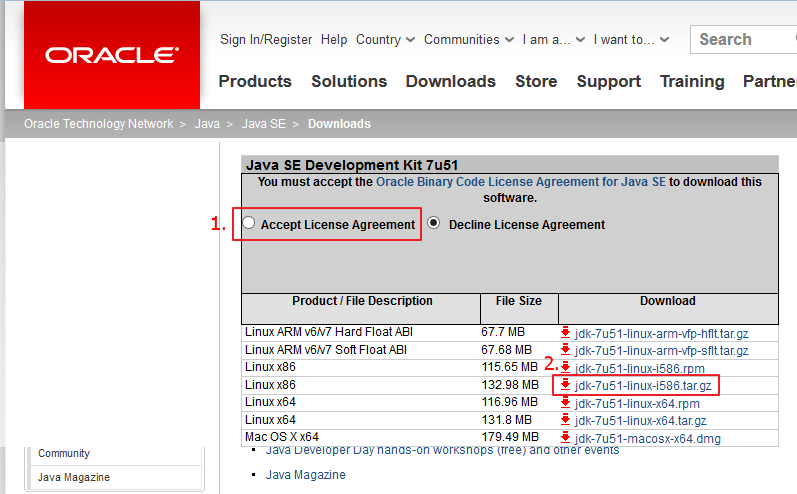This screenshot has width=797, height=494.
Task: Open Java Magazine link in bullet list
Action: [x=305, y=475]
